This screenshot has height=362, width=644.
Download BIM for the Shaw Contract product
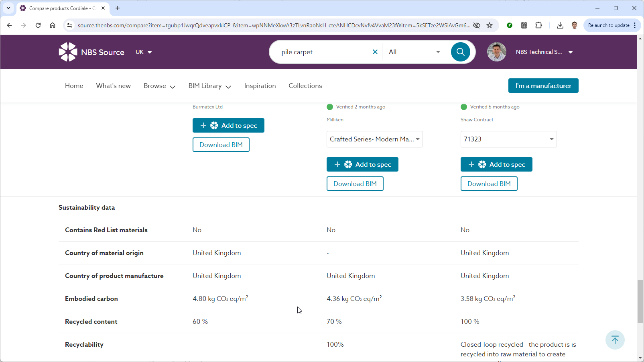(x=489, y=184)
